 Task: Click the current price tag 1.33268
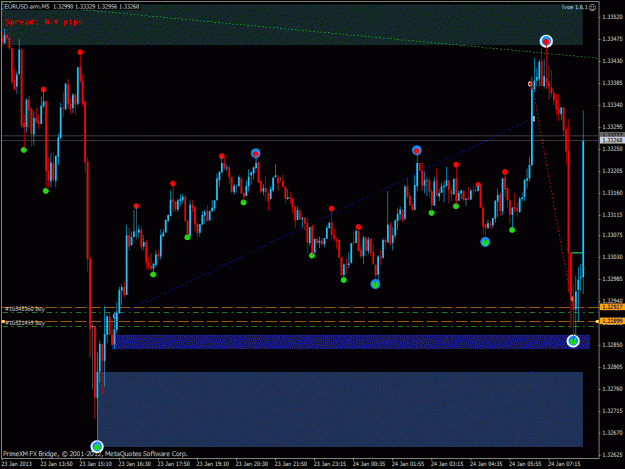(x=612, y=140)
